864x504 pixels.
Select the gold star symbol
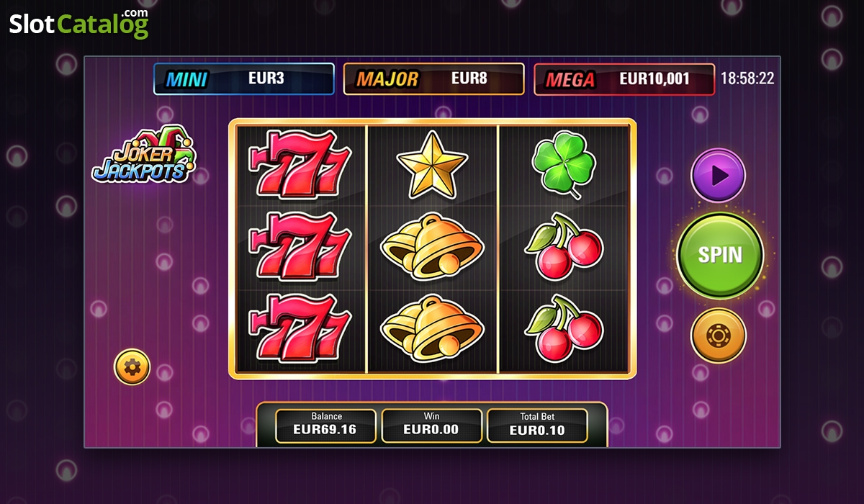(432, 164)
